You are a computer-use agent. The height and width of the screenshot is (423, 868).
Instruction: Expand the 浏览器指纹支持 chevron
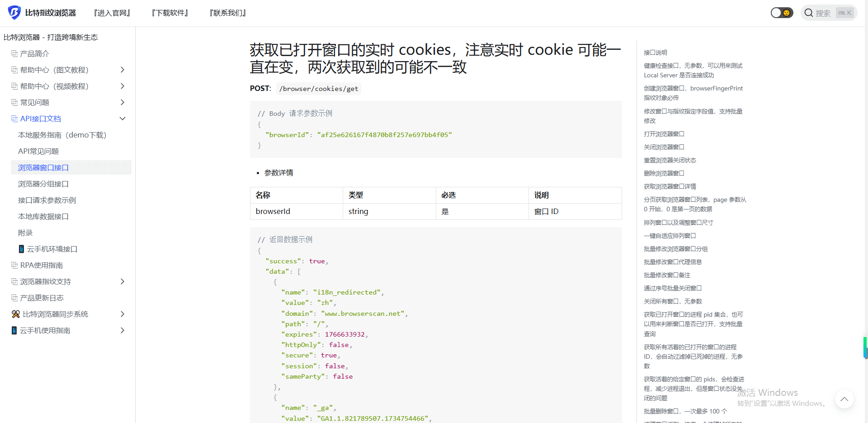click(122, 281)
